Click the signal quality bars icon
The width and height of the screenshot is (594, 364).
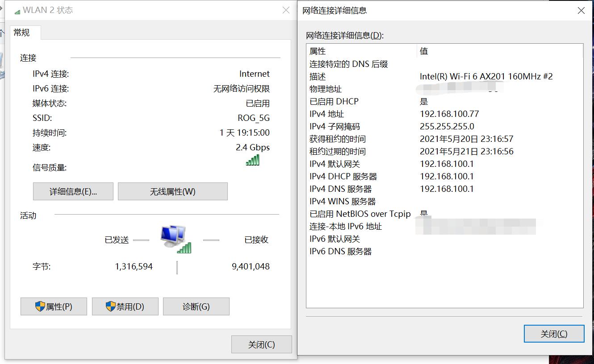click(253, 161)
